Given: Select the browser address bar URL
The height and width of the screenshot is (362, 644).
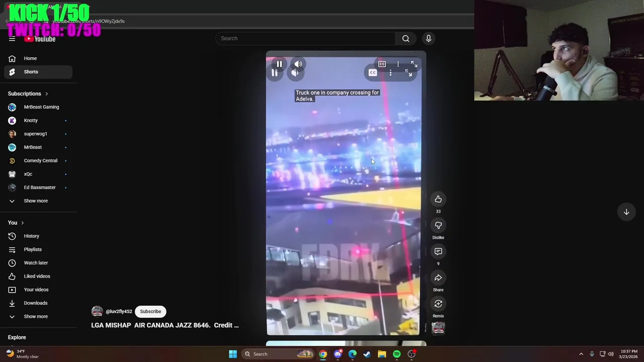Looking at the screenshot, I should (89, 21).
